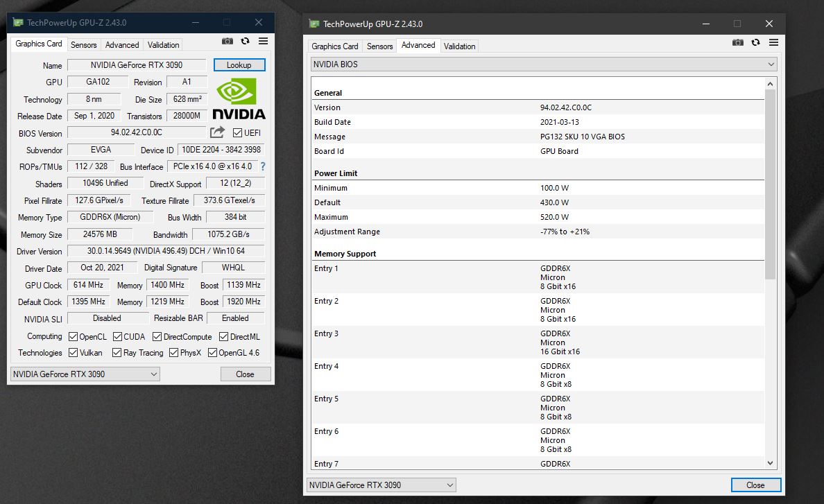Screen dimensions: 824x504
Task: Close right GPU-Z window via title bar X
Action: (x=769, y=24)
